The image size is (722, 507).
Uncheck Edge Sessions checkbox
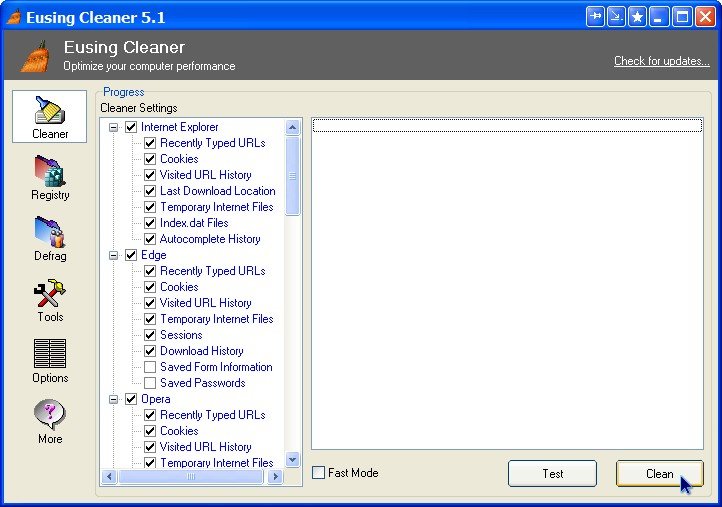(x=150, y=335)
